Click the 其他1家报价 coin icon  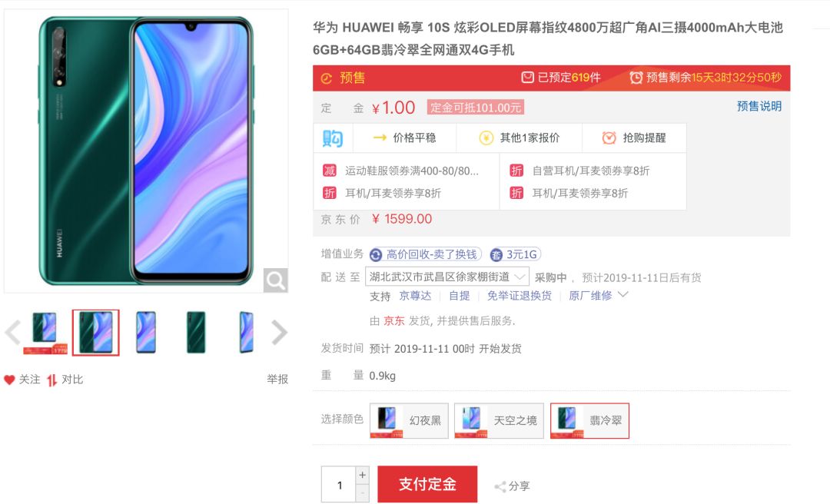pyautogui.click(x=486, y=138)
